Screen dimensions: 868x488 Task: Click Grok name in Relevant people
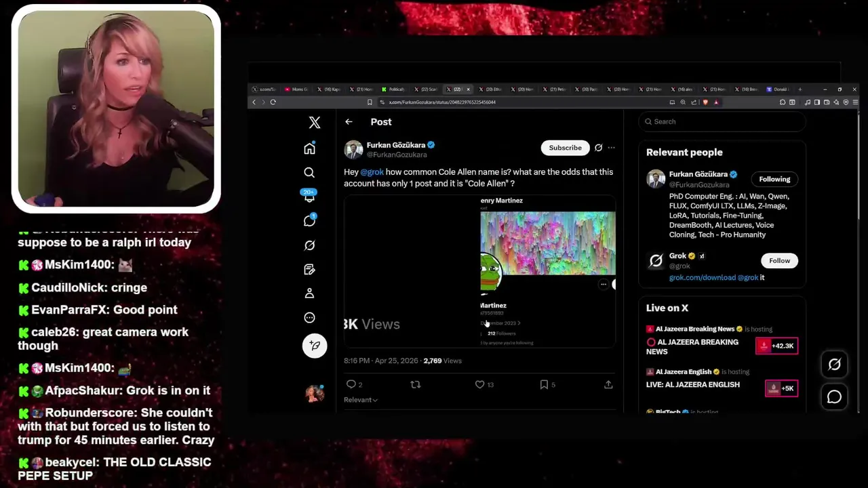[677, 256]
